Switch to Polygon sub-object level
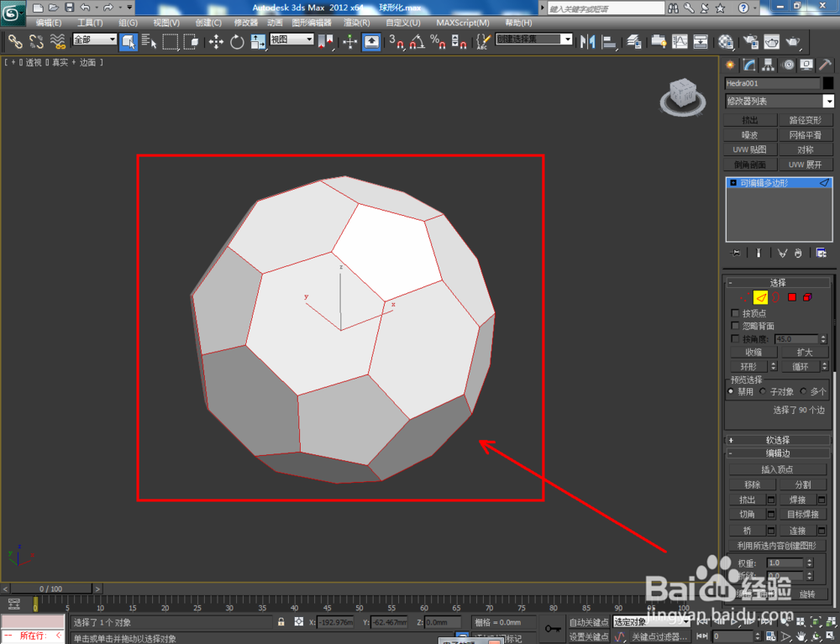The image size is (840, 644). click(x=792, y=297)
